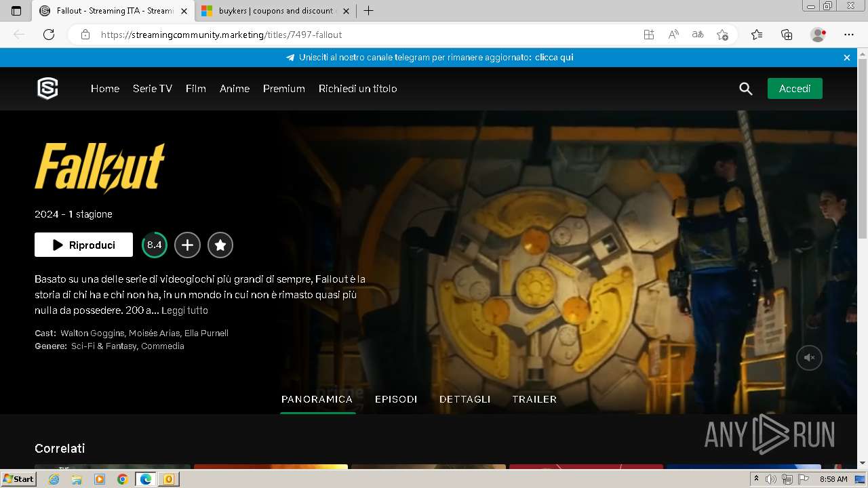Image resolution: width=868 pixels, height=488 pixels.
Task: Click the Fallout title logo
Action: [x=100, y=167]
